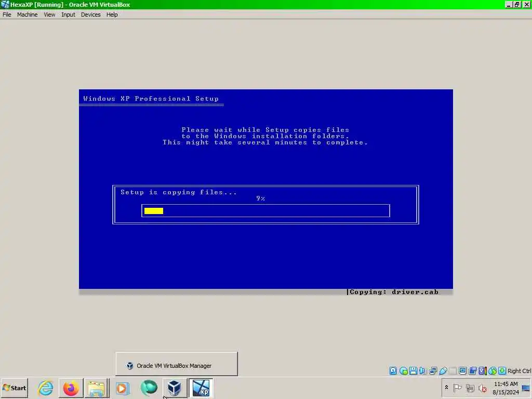Open the clock showing 11:45 AM
The width and height of the screenshot is (532, 399).
(x=506, y=388)
